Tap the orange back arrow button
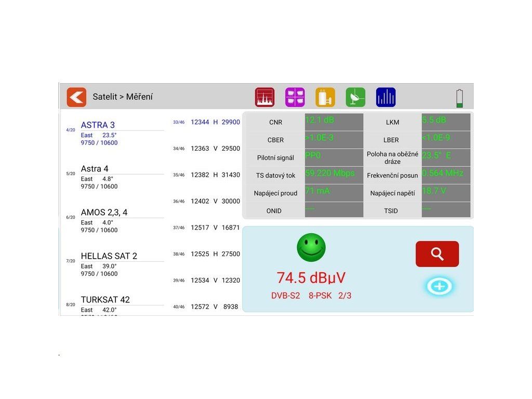The image size is (532, 399). coord(76,97)
